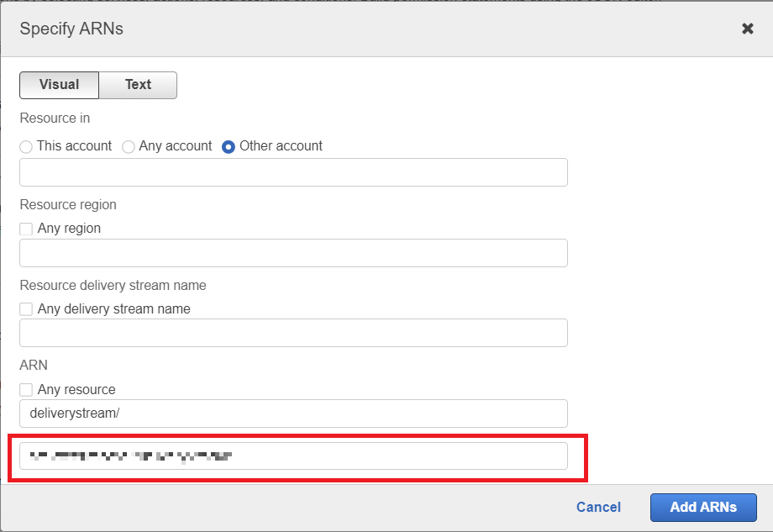Select the This account radio button

[27, 146]
